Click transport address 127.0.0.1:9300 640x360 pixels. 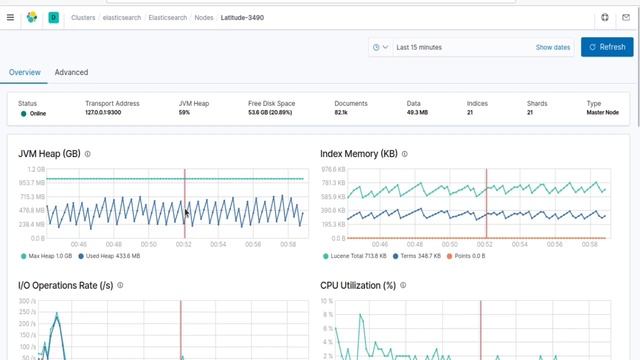click(x=103, y=112)
